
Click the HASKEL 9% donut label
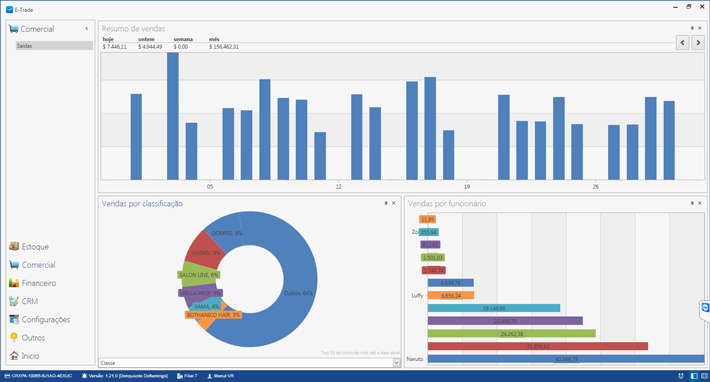(x=206, y=253)
